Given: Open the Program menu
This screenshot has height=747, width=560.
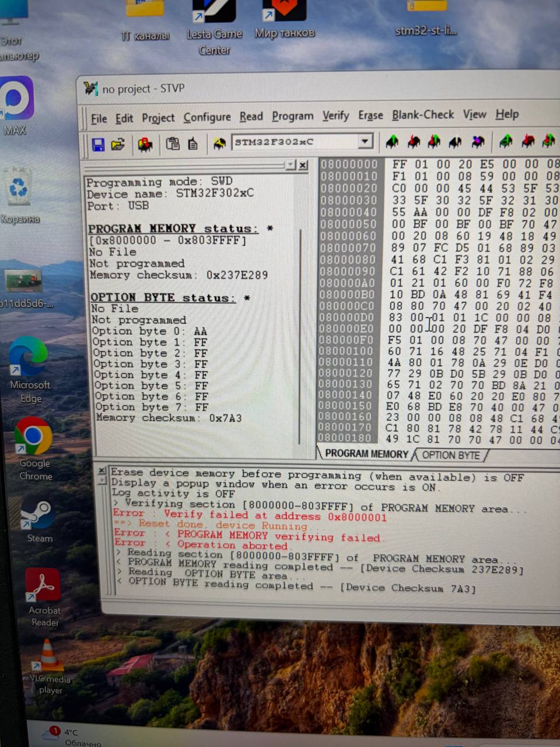Looking at the screenshot, I should [x=292, y=116].
